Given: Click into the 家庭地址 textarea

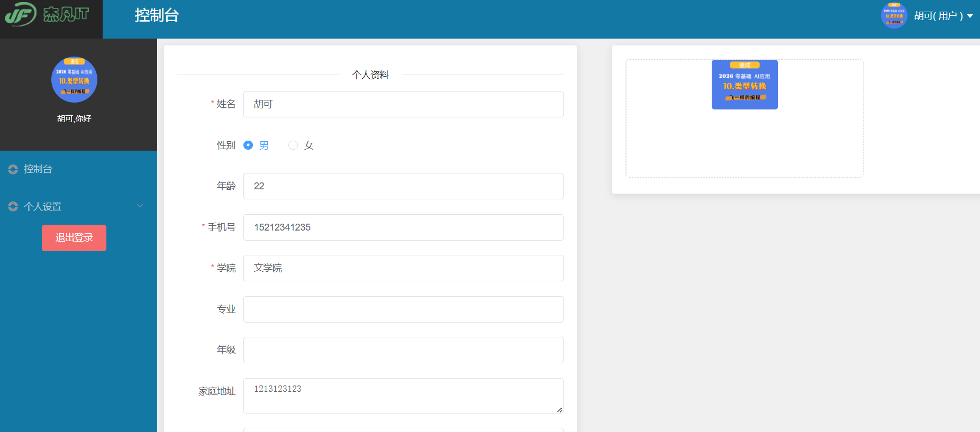Looking at the screenshot, I should (403, 396).
